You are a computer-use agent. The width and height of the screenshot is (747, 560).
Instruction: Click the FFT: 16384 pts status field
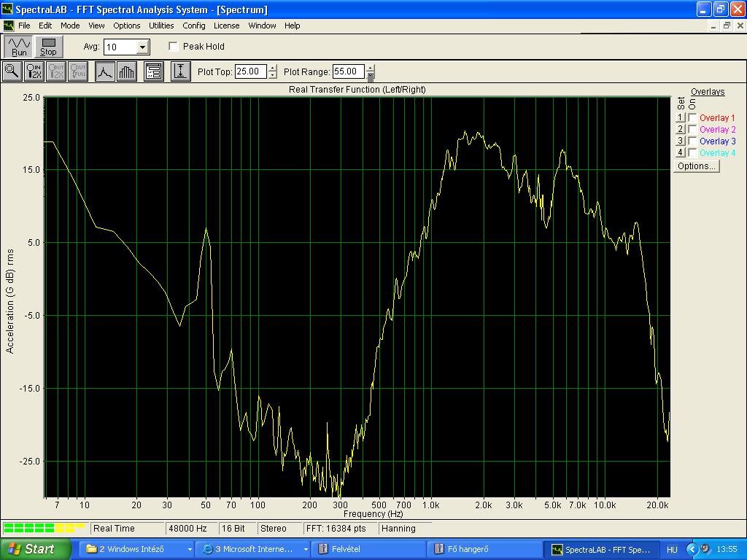340,528
